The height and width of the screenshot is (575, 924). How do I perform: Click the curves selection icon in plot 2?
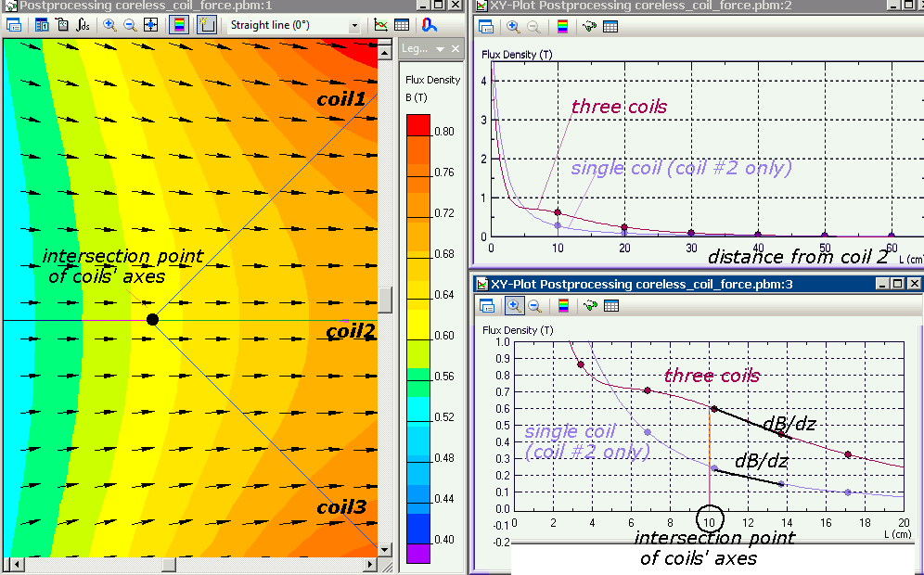click(589, 26)
